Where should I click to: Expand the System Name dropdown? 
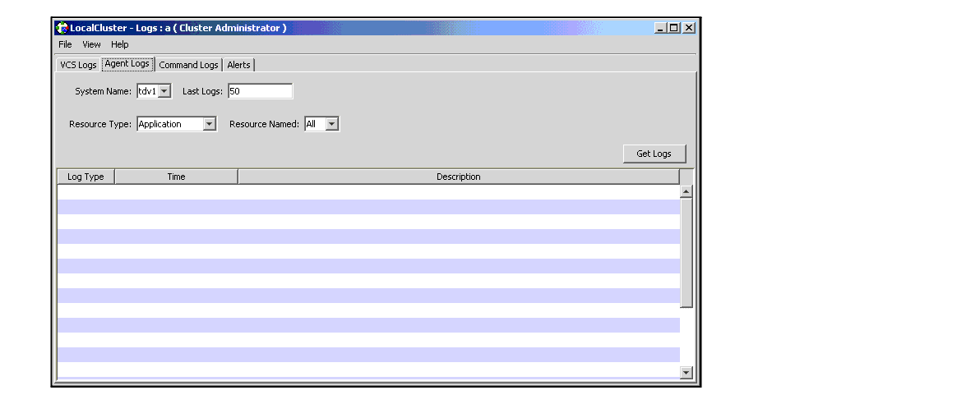click(x=164, y=91)
